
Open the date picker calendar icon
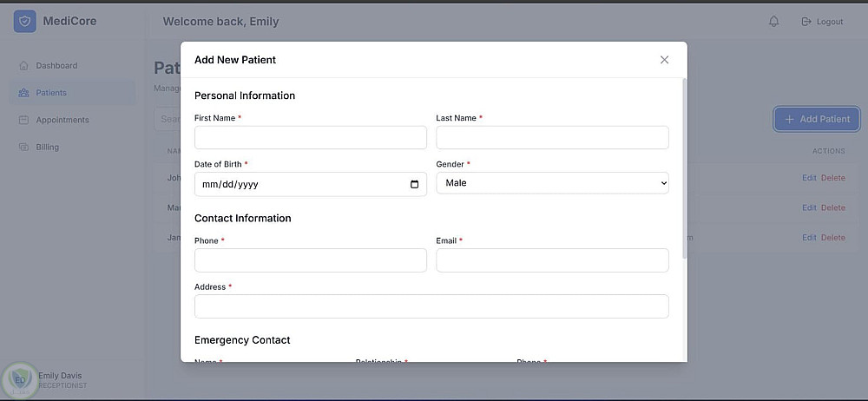(x=414, y=184)
